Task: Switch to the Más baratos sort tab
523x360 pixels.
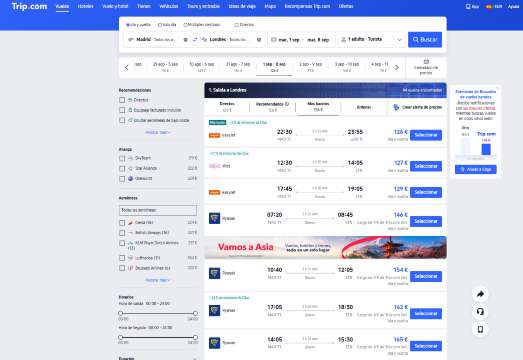Action: pyautogui.click(x=318, y=107)
